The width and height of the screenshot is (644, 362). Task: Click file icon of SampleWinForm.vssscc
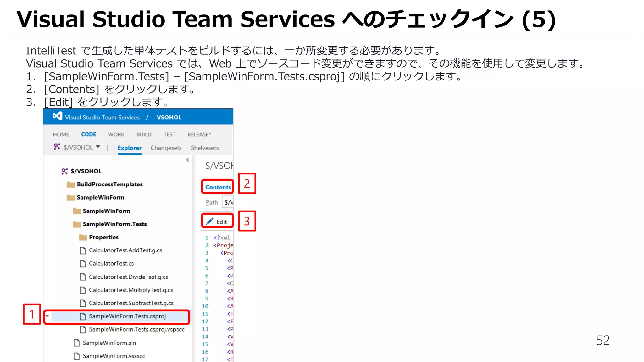(x=76, y=356)
